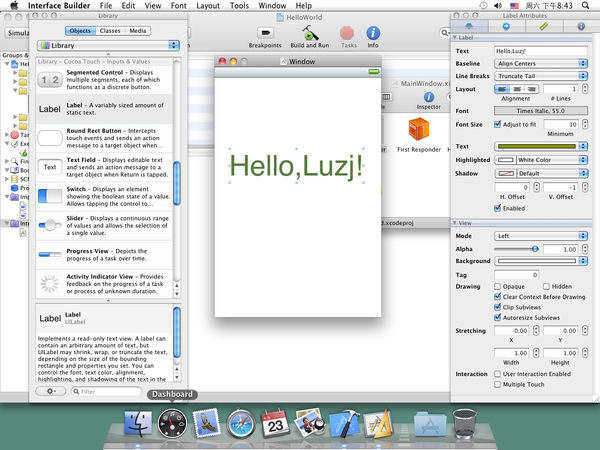Viewport: 600px width, 450px height.
Task: Open the Highlighted White Color dropdown
Action: pyautogui.click(x=541, y=160)
